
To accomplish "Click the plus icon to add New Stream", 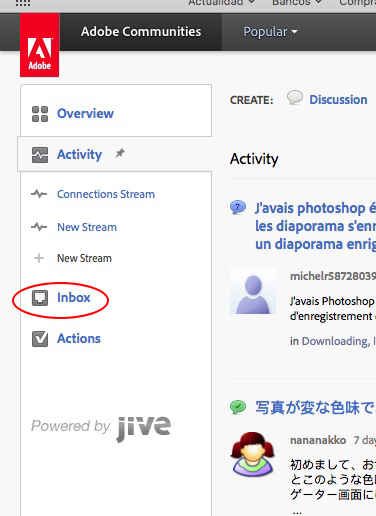I will tap(39, 258).
